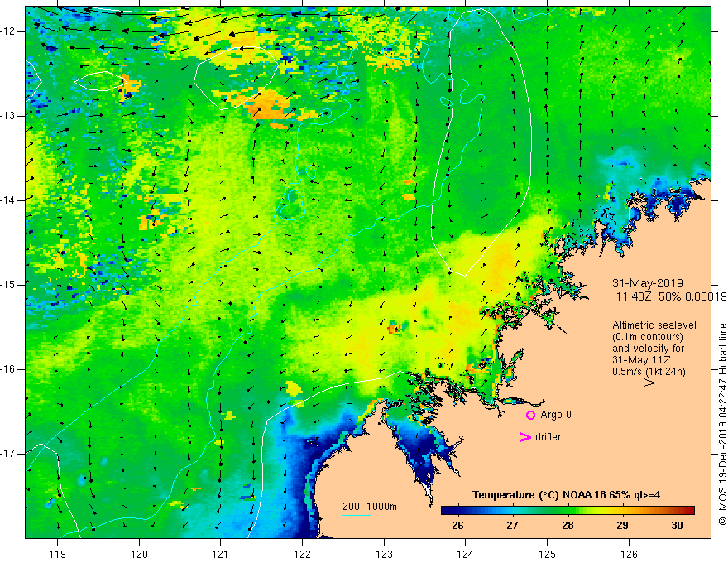Click the cyan 200 1000m depth contour line sample
The width and height of the screenshot is (728, 563).
tap(356, 516)
